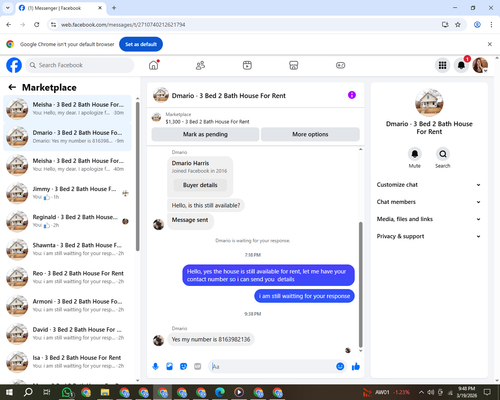Screen dimensions: 500x400
Task: Open the Windows taskbar search
Action: (x=28, y=392)
